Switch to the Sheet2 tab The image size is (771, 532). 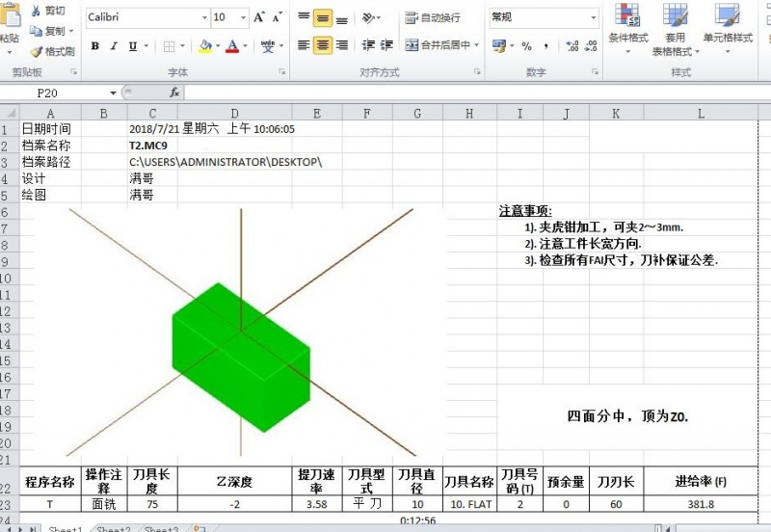(114, 528)
